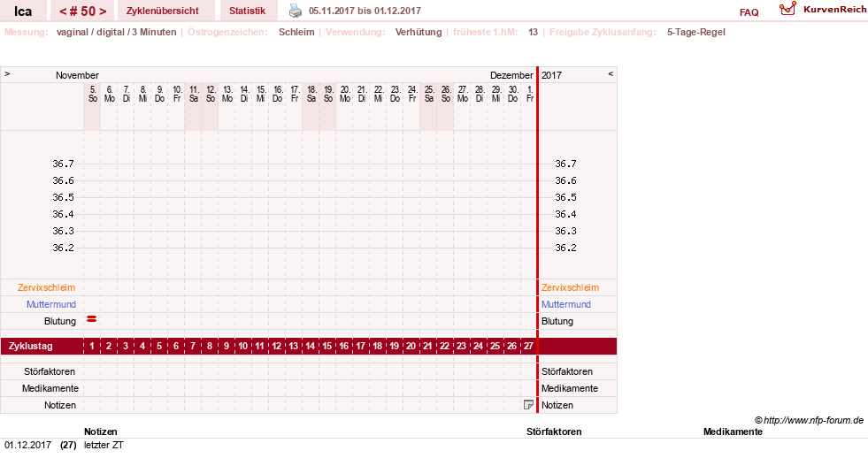This screenshot has height=466, width=868.
Task: Open the FAQ link
Action: 749,12
